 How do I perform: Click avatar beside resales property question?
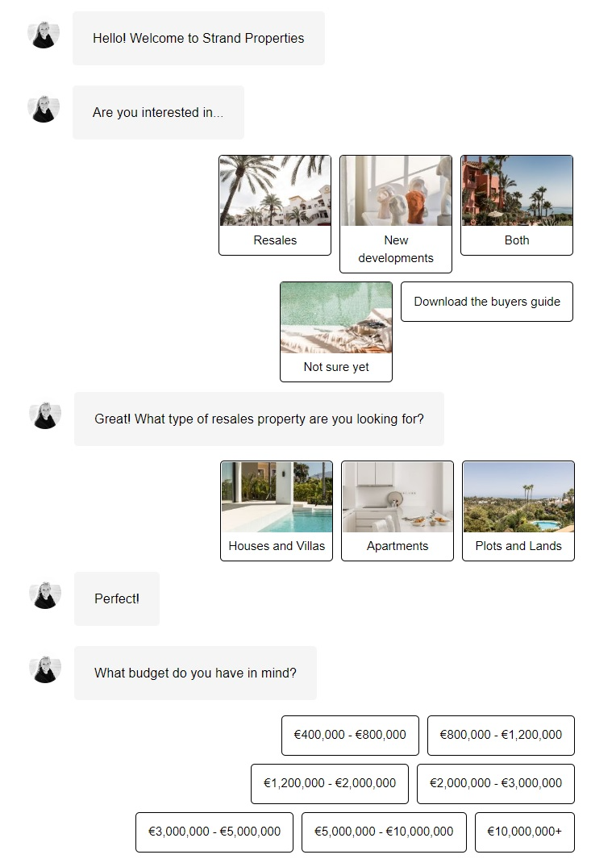pos(45,416)
